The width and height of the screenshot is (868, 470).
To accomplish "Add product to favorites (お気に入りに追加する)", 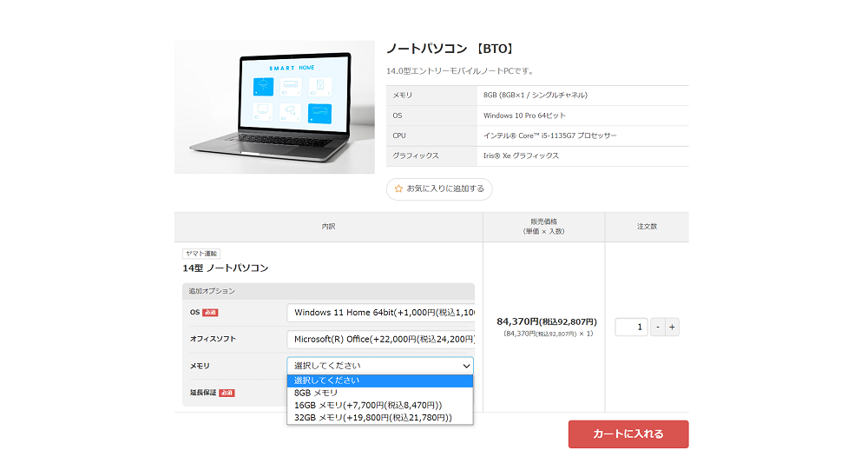I will (439, 189).
